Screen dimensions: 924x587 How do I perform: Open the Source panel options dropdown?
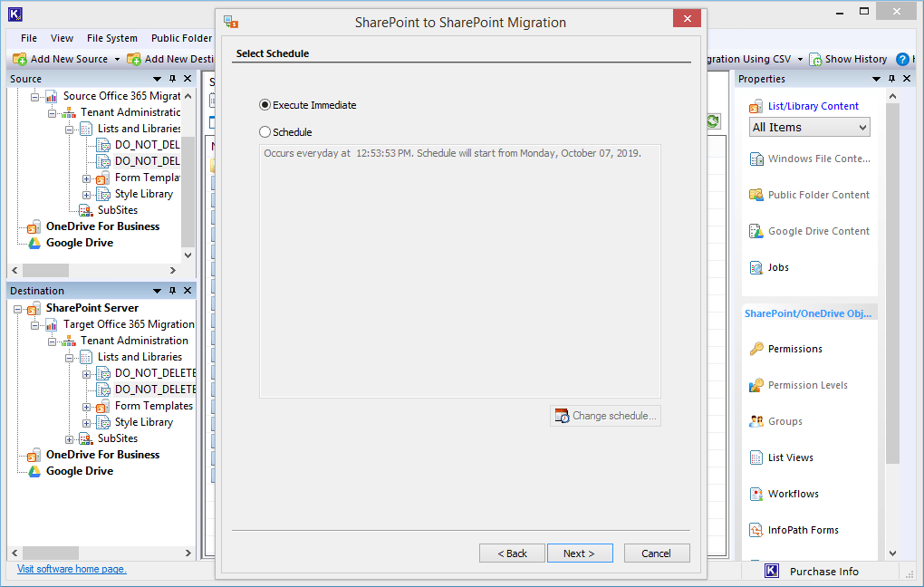tap(158, 79)
